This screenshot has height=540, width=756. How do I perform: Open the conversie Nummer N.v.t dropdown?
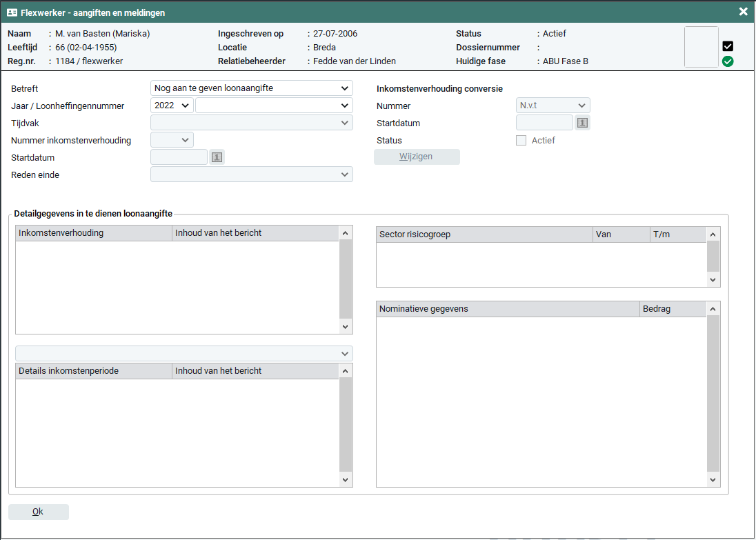click(553, 106)
